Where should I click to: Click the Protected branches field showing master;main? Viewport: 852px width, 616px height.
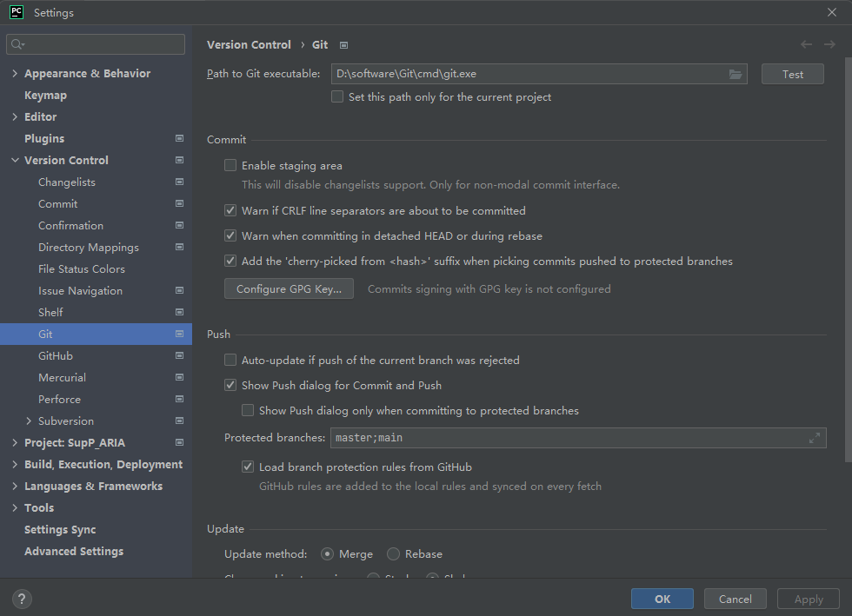(x=578, y=438)
